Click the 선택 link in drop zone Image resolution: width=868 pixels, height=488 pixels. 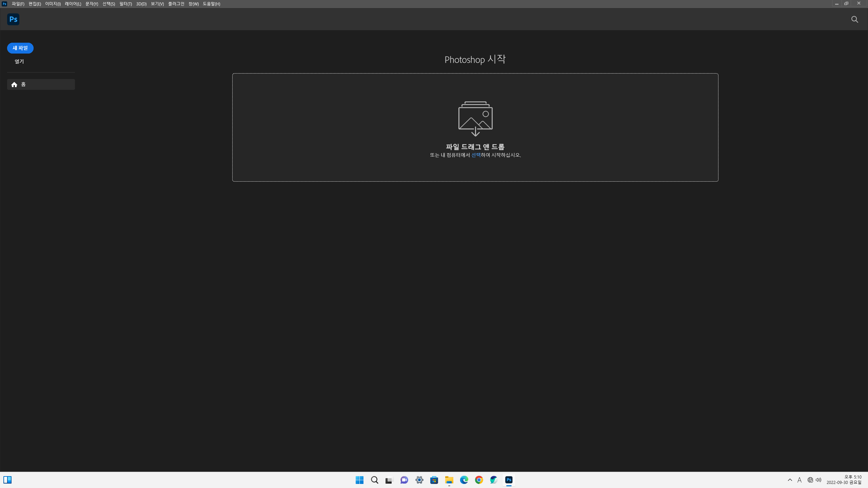[476, 155]
